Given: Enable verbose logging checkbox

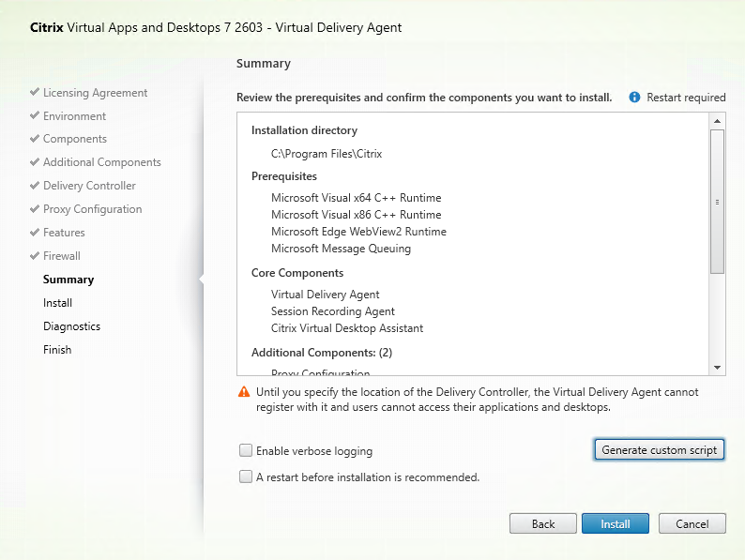Looking at the screenshot, I should click(x=246, y=450).
